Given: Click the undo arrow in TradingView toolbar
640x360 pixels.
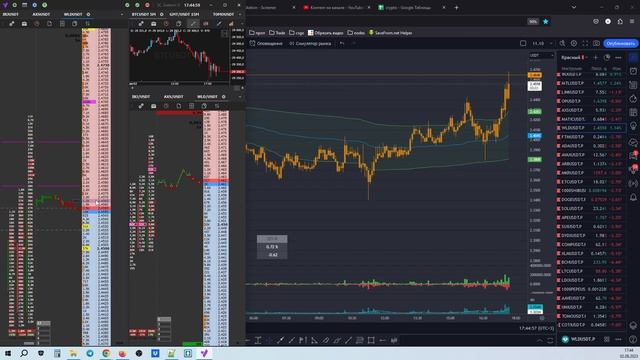Looking at the screenshot, I should [x=342, y=43].
